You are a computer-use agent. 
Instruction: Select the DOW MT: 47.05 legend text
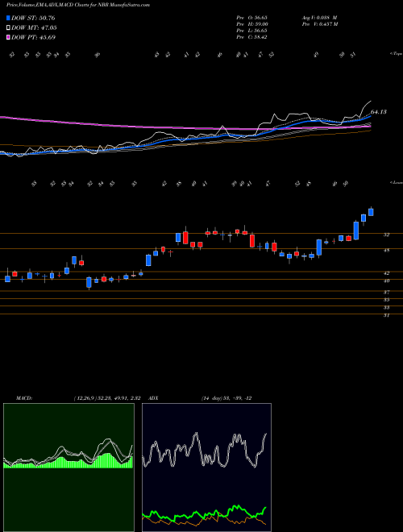34,28
